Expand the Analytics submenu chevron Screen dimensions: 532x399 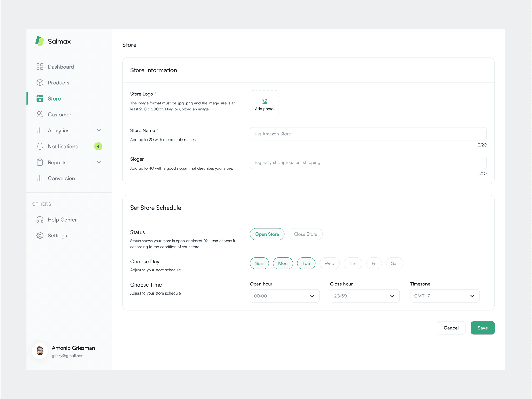click(x=99, y=130)
